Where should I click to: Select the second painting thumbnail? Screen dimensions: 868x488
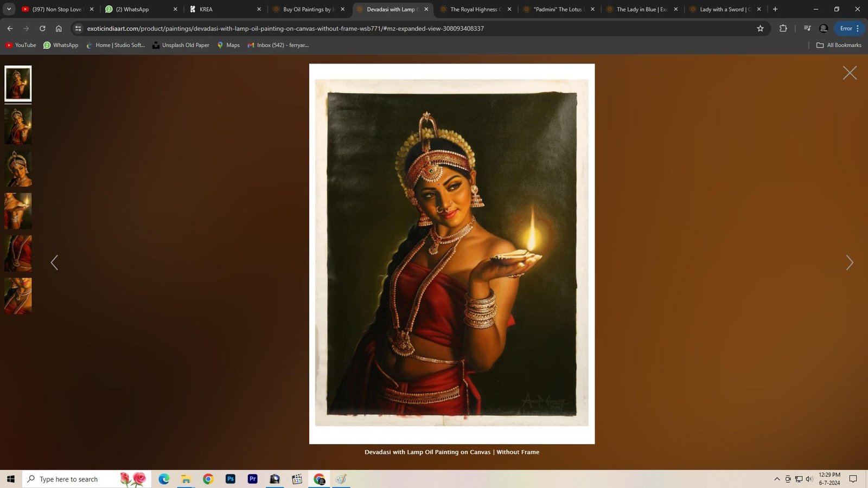tap(18, 126)
